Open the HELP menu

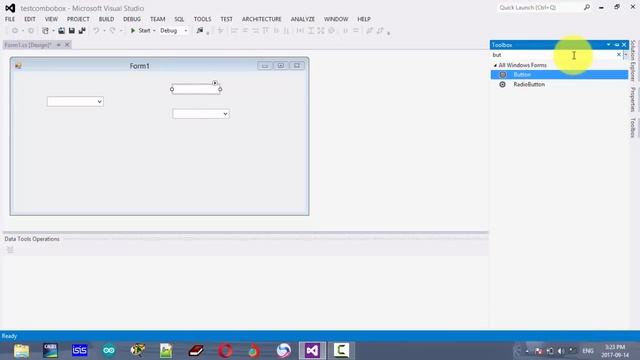(364, 19)
